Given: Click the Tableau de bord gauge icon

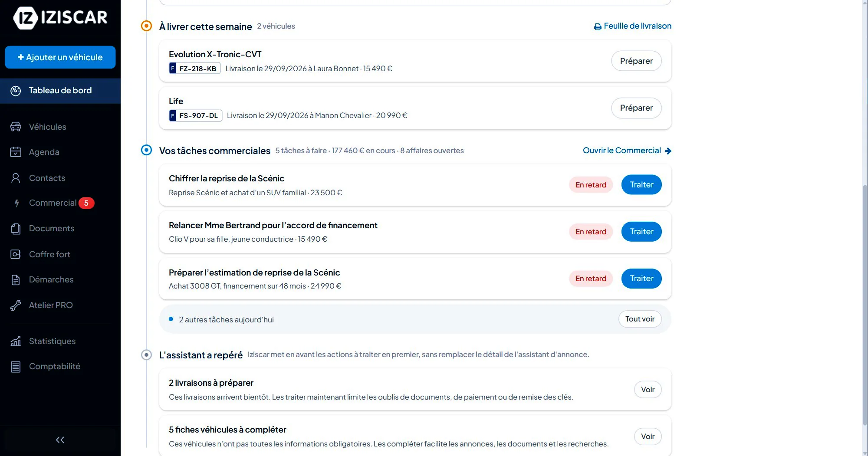Looking at the screenshot, I should click(x=16, y=91).
